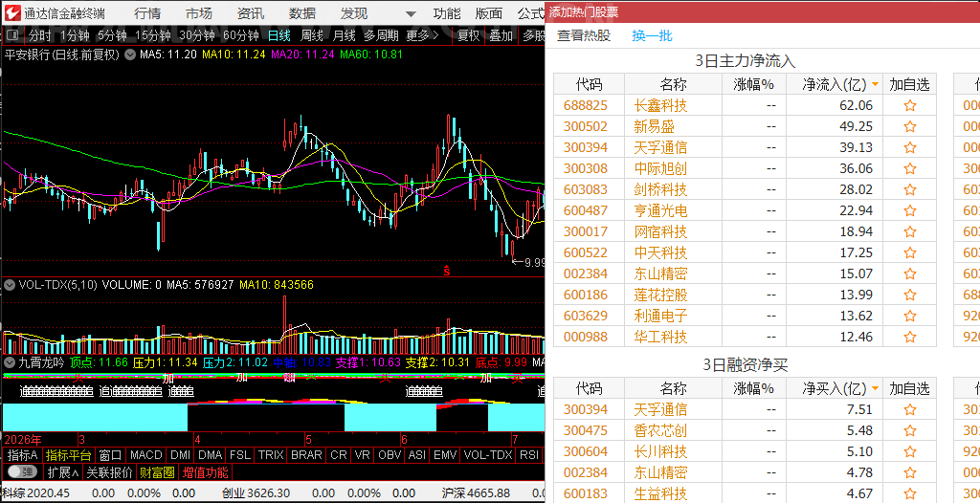Screen dimensions: 980x503
Task: Click month 5 marker on time axis
Action: (x=308, y=439)
